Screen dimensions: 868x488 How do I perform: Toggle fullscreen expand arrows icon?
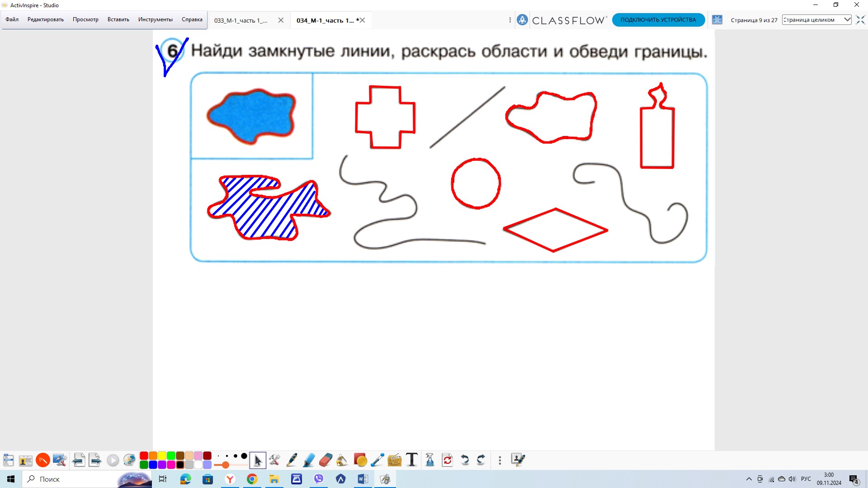[860, 20]
